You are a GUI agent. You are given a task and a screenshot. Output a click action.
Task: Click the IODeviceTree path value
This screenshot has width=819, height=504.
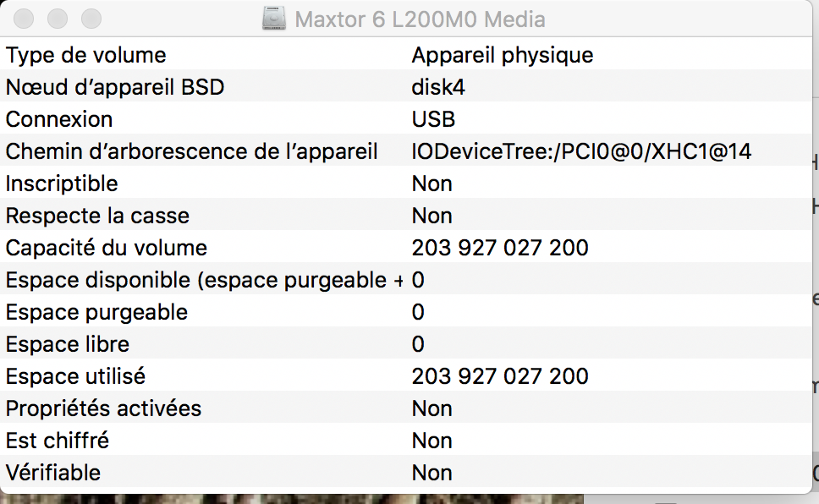(x=581, y=152)
